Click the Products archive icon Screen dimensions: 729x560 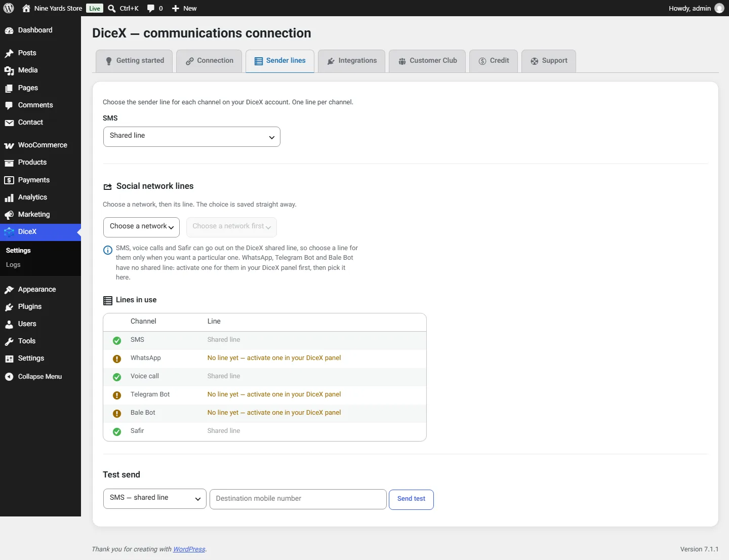[9, 163]
